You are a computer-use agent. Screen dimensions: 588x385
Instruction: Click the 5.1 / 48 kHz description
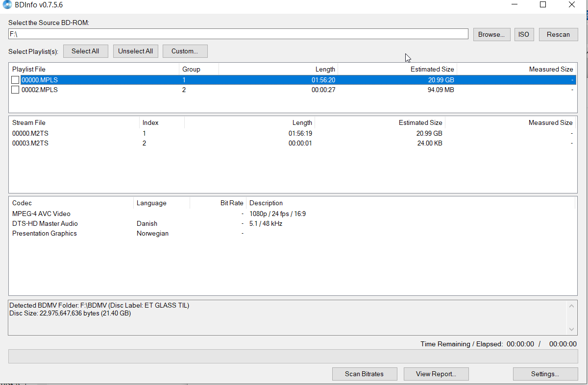tap(266, 223)
